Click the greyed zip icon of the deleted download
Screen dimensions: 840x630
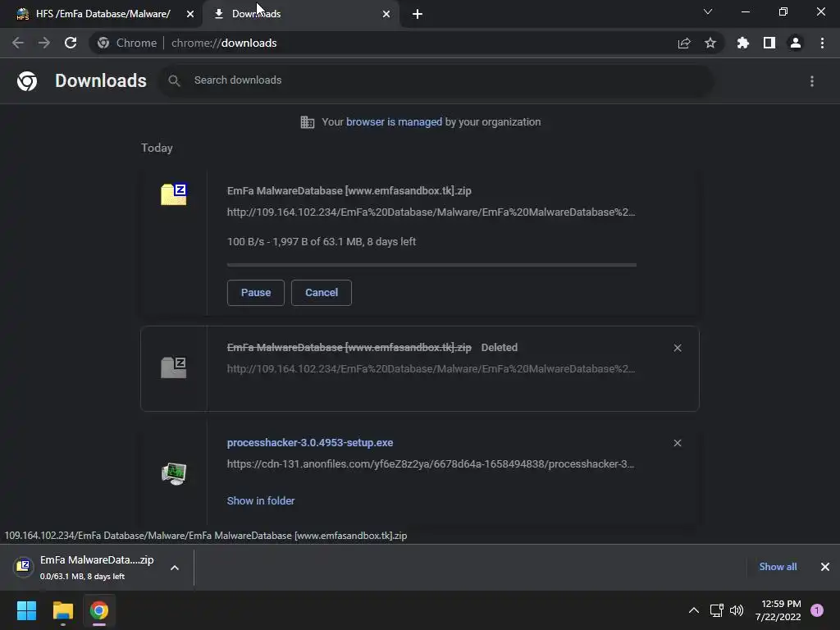[x=174, y=367]
